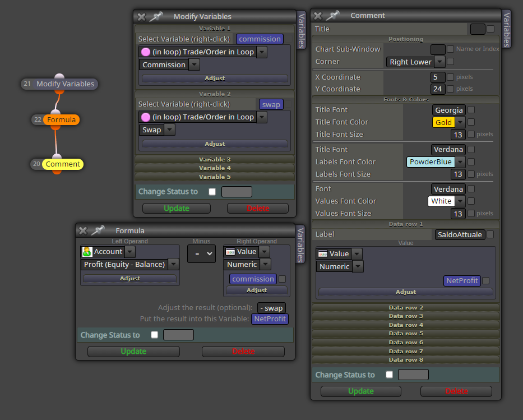Click pink loop icon in Variable 2
Viewport: 523px width, 420px height.
[x=146, y=117]
